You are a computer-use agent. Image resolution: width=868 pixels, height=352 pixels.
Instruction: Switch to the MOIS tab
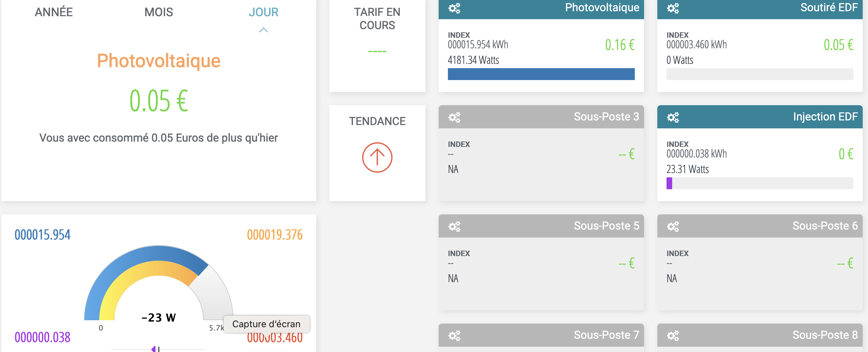pos(158,12)
